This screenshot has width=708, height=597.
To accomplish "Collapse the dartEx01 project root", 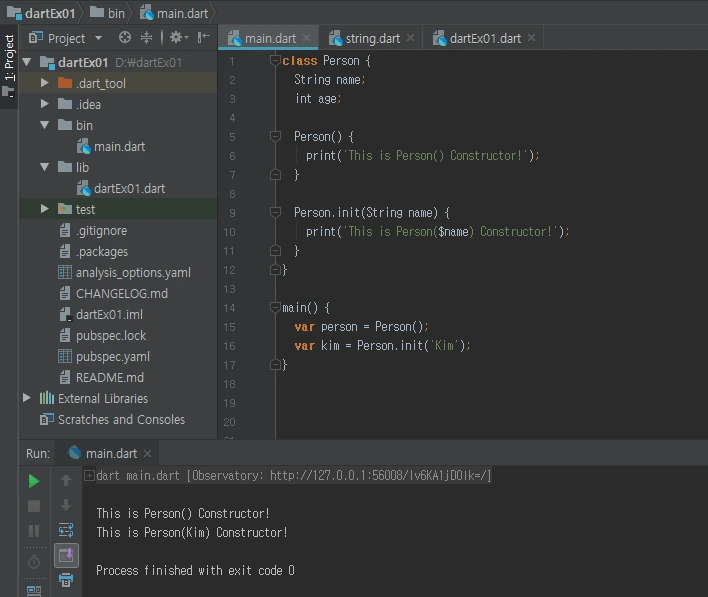I will click(x=27, y=62).
